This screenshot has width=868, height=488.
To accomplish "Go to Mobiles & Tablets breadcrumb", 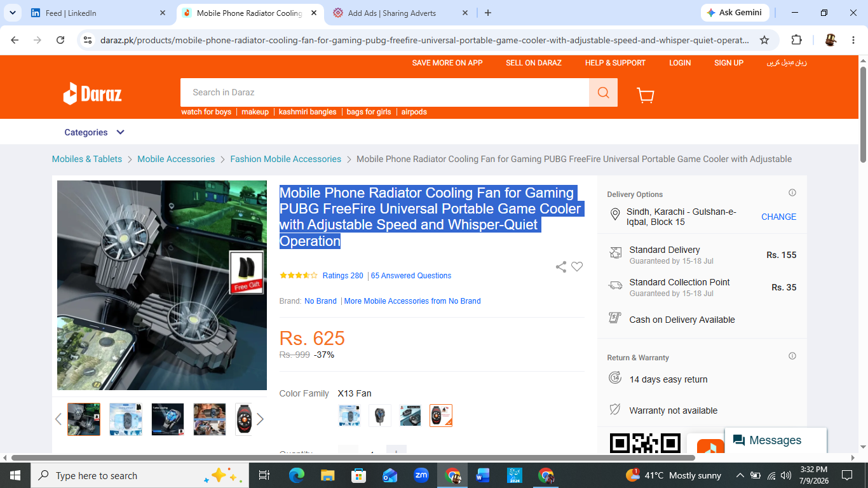I will tap(87, 159).
